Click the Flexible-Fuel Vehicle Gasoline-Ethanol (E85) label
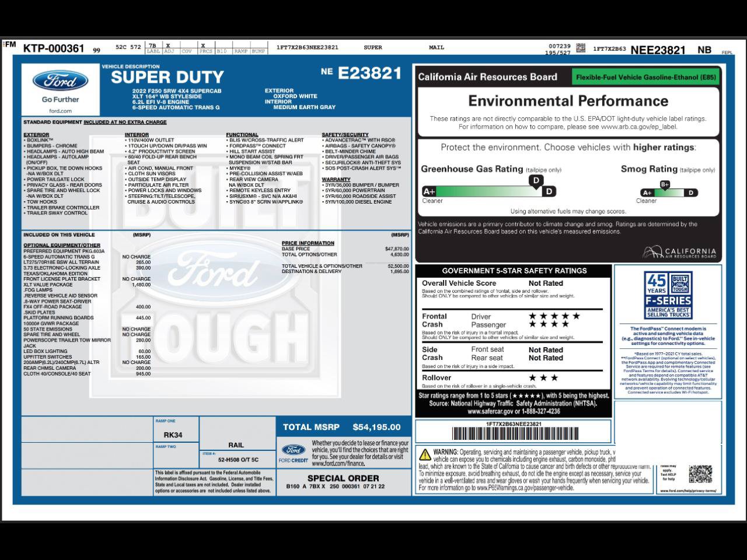Image resolution: width=747 pixels, height=560 pixels. click(645, 77)
